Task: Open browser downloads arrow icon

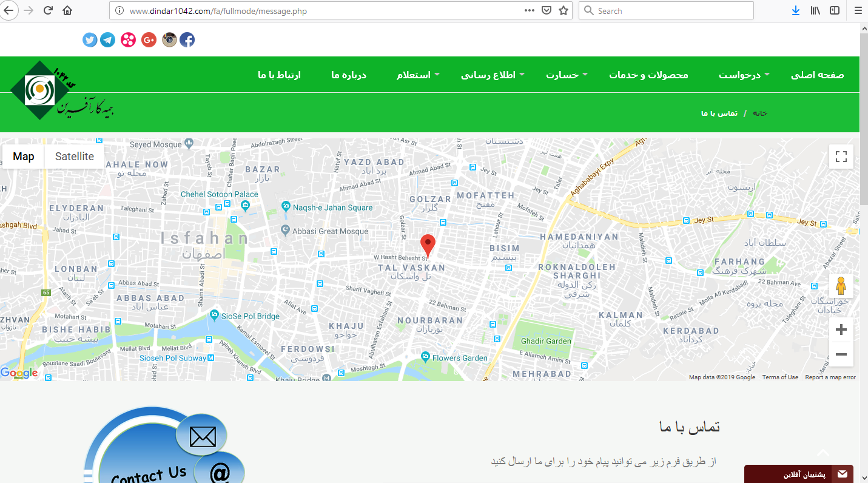Action: (x=796, y=10)
